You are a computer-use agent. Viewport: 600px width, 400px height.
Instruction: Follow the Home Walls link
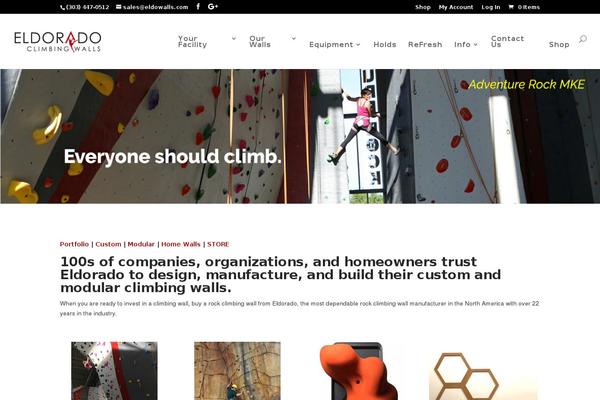[181, 244]
